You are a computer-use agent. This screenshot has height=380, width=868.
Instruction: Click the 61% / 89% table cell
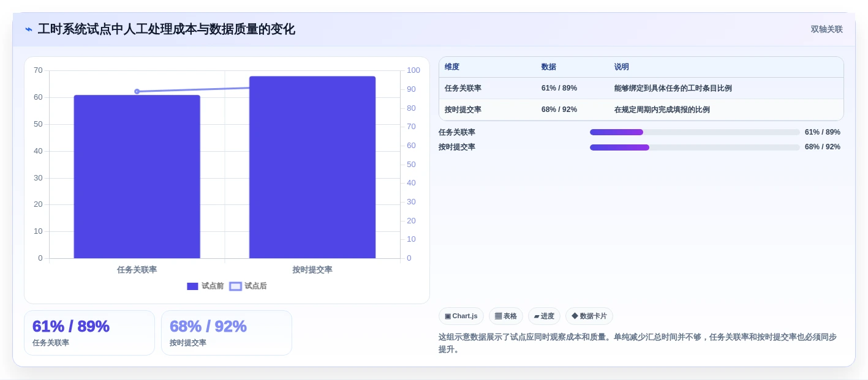(559, 88)
